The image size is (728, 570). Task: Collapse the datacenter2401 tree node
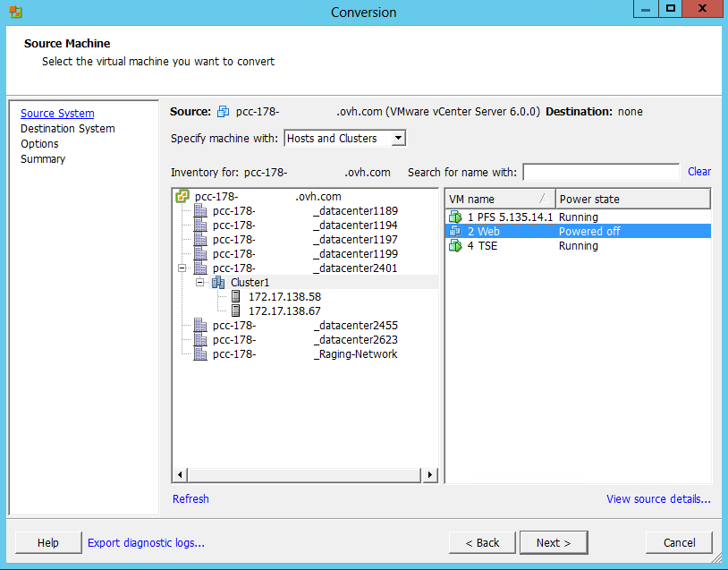pos(182,268)
